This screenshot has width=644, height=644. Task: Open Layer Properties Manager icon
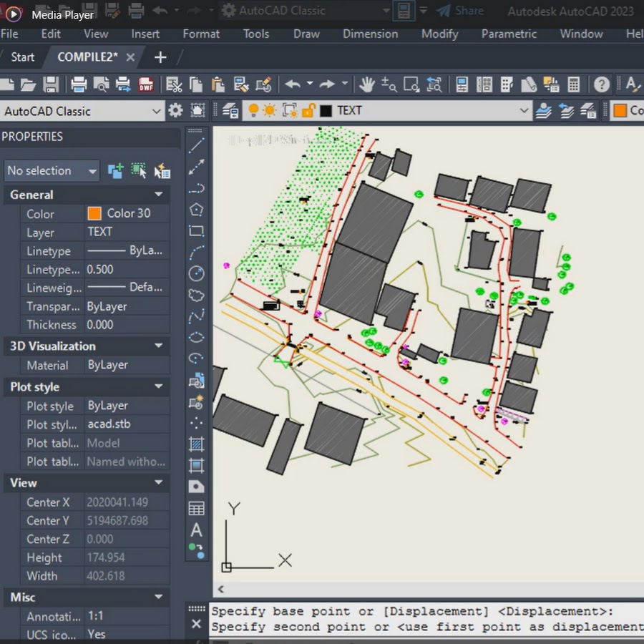tap(230, 111)
